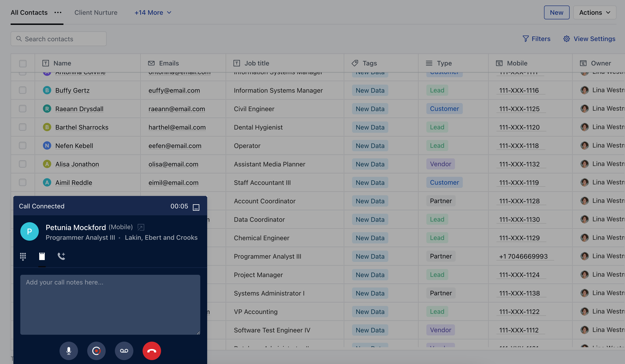The width and height of the screenshot is (625, 364).
Task: Click the New contact button
Action: [556, 12]
